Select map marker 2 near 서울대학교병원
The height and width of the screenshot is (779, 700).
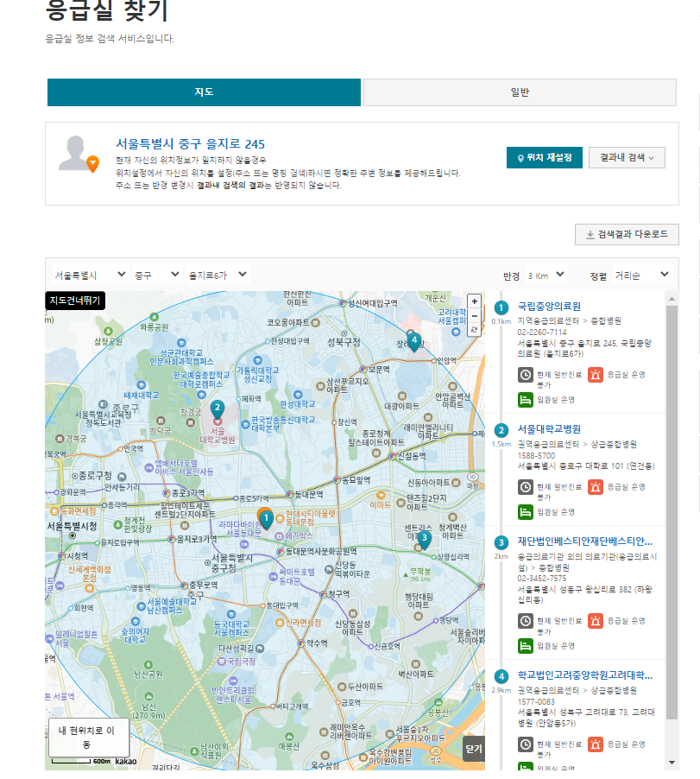coord(217,408)
